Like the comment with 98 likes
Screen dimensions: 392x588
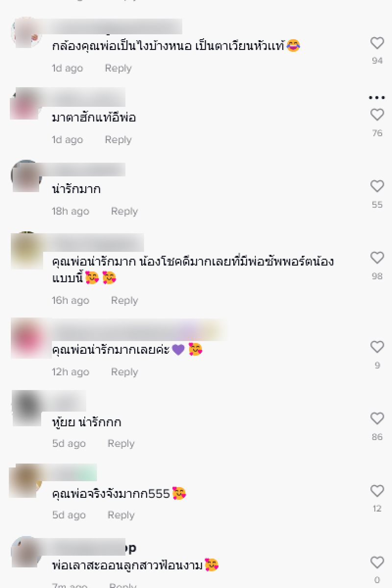click(377, 258)
